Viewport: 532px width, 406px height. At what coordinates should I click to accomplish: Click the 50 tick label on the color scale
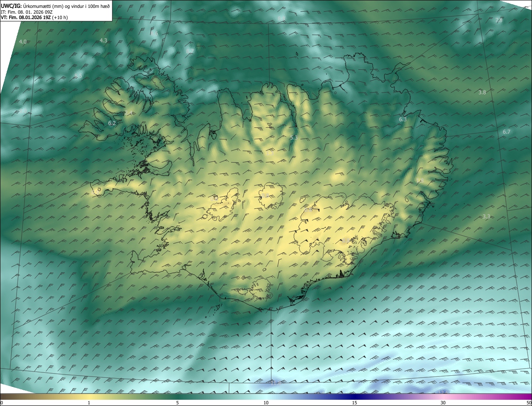(529, 403)
